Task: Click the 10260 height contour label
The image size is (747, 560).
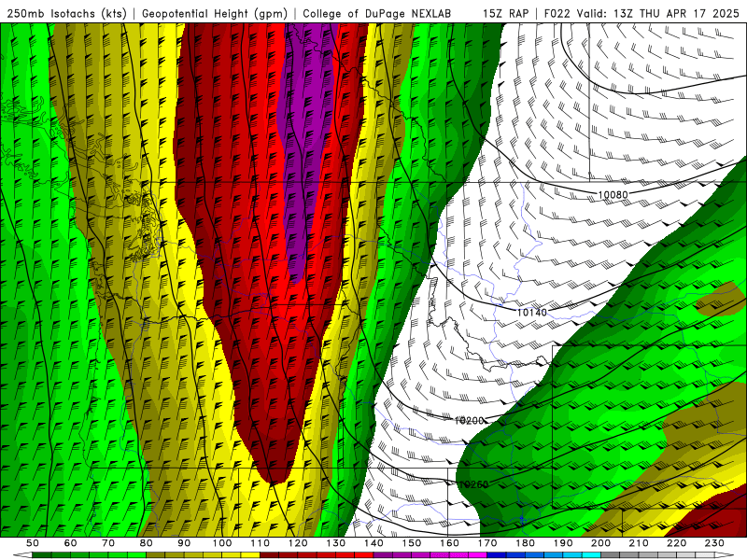Action: pos(473,484)
